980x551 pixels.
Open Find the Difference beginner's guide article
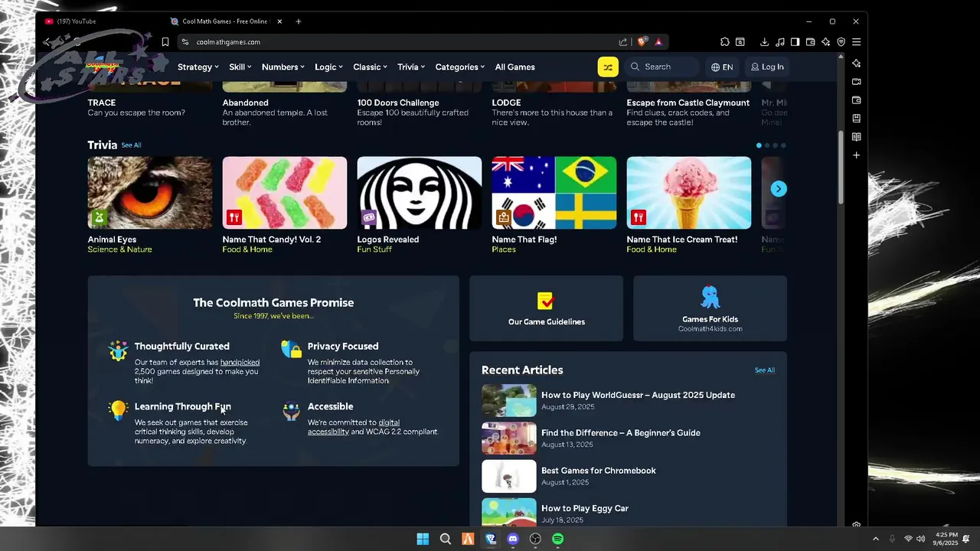(x=621, y=432)
